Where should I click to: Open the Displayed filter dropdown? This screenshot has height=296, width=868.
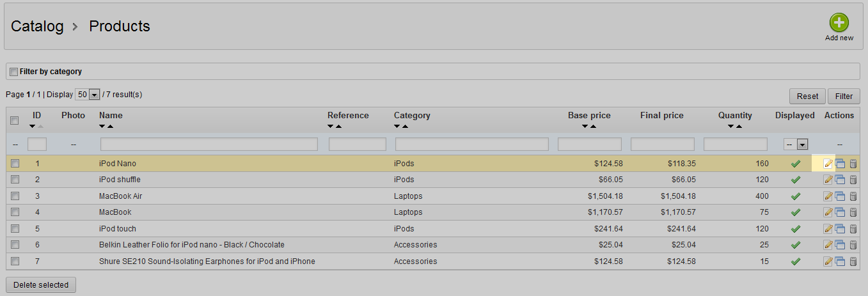coord(796,144)
